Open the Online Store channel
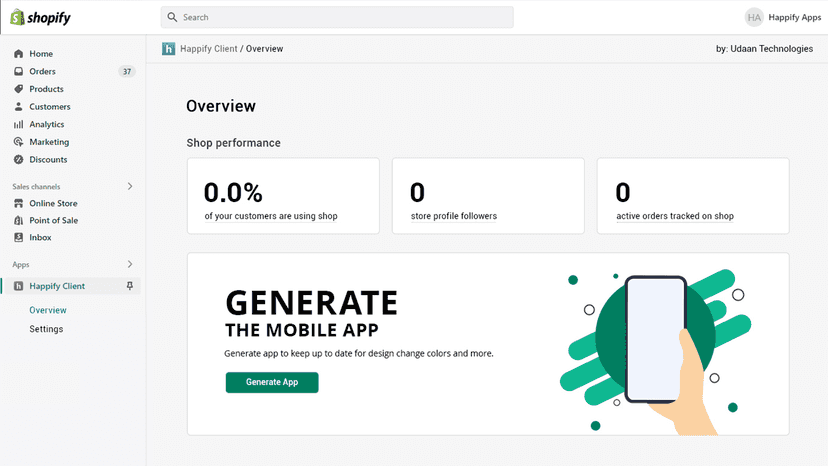828x466 pixels. tap(53, 203)
